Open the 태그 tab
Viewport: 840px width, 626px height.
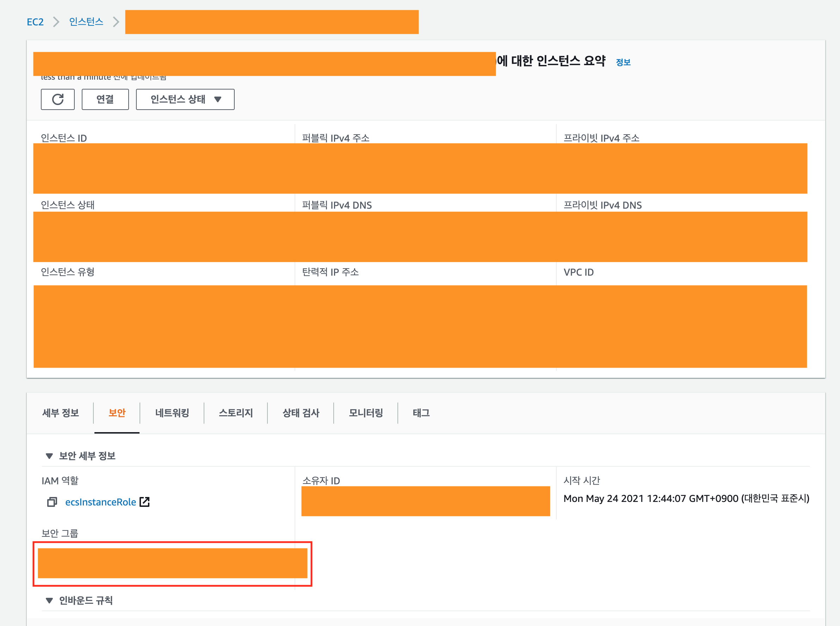(421, 413)
